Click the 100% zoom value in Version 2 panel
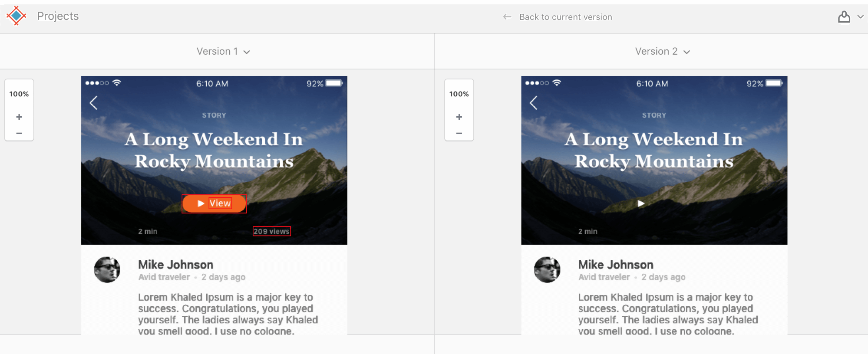Screen dimensions: 868x354 tap(459, 94)
